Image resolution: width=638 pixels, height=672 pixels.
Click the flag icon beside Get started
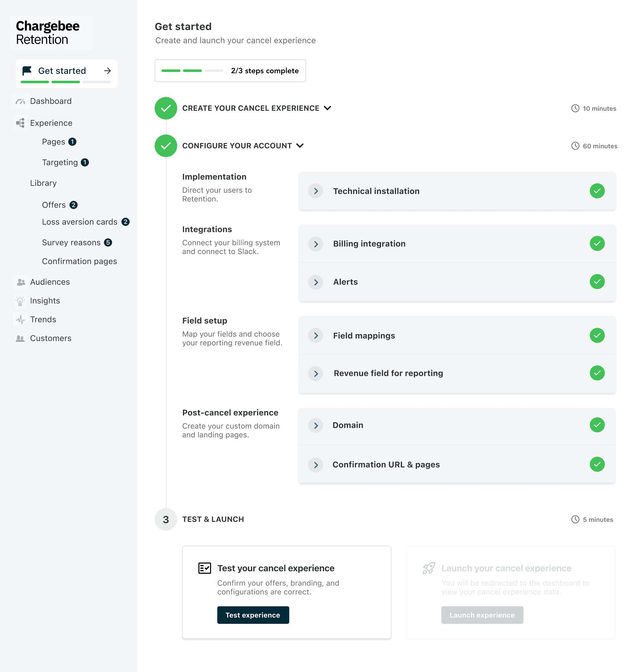tap(27, 71)
